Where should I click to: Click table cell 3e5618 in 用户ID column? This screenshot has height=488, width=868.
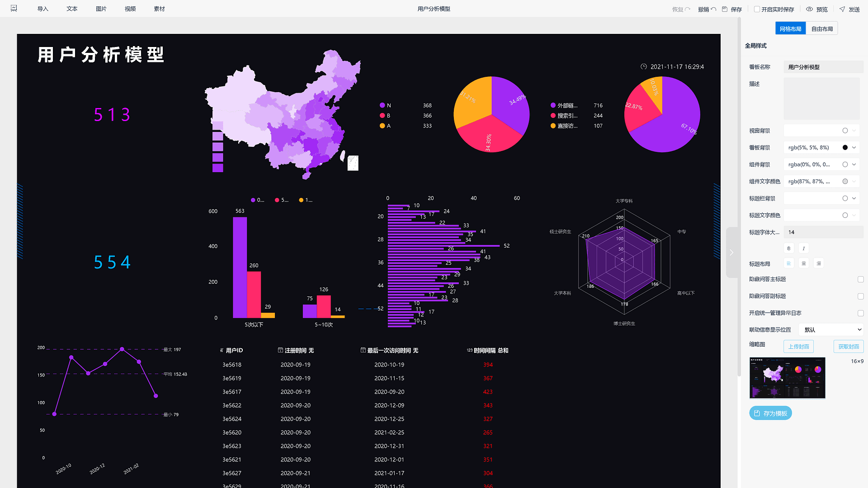pos(232,365)
